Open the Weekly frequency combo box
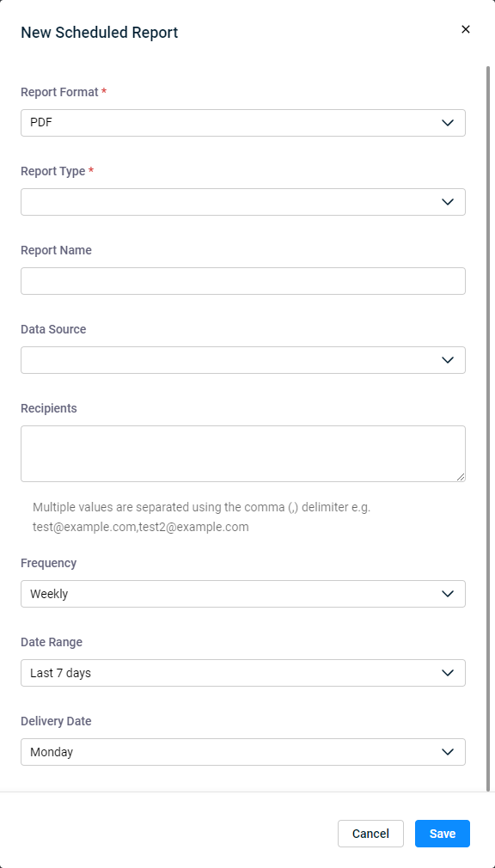 coord(243,594)
